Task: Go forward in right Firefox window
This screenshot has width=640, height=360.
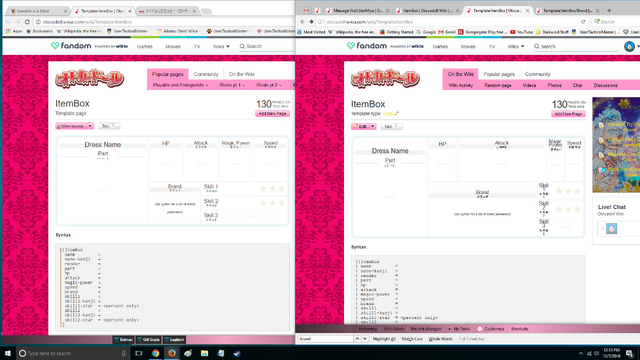Action: tap(311, 22)
